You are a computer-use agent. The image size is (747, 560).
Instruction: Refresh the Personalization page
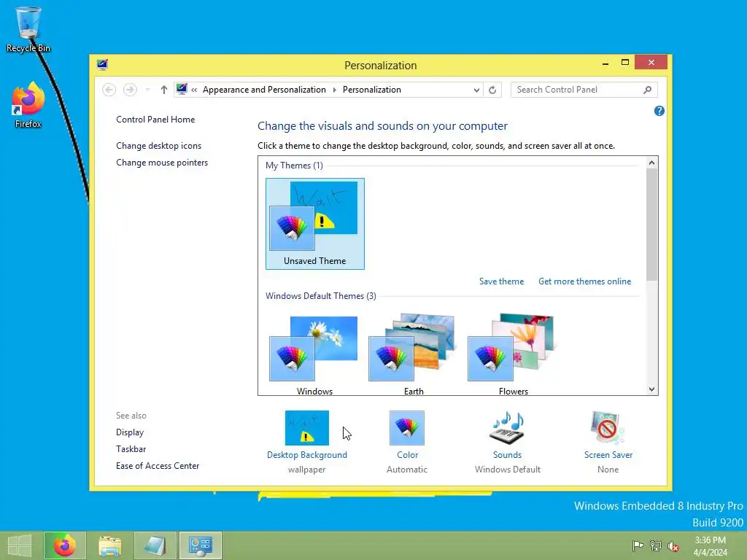click(492, 90)
